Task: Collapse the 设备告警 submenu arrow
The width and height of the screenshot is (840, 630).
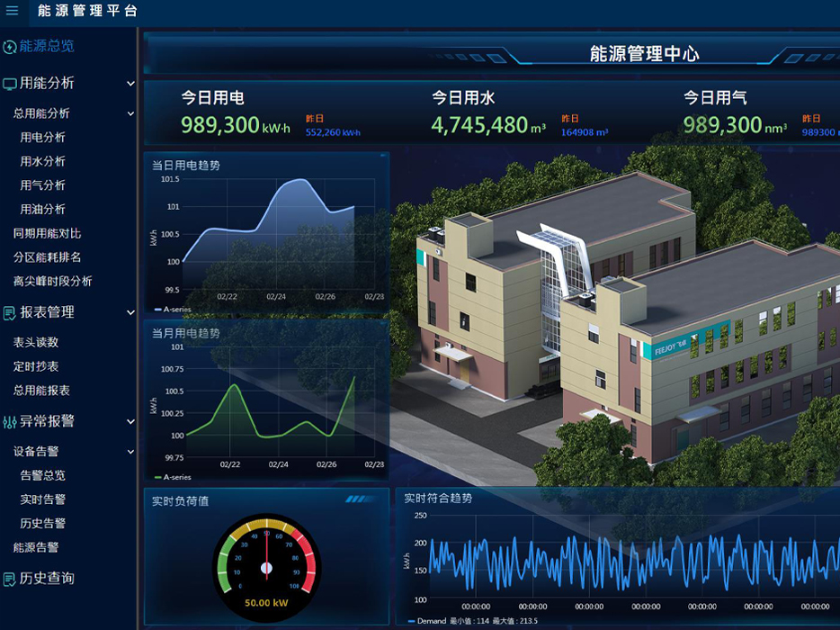Action: [130, 452]
